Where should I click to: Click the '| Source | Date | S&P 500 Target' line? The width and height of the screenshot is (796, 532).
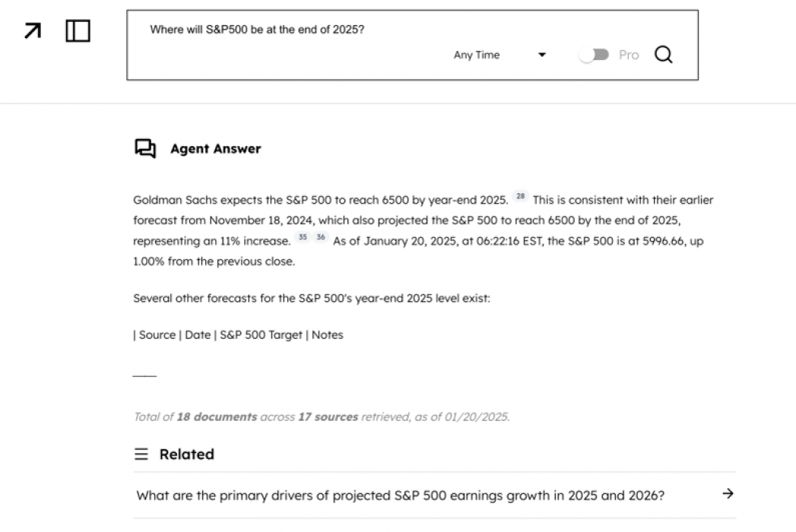(x=238, y=335)
